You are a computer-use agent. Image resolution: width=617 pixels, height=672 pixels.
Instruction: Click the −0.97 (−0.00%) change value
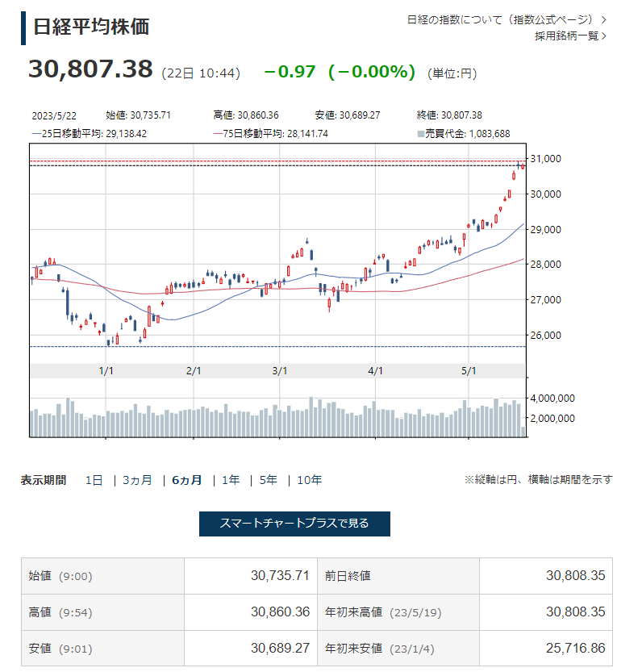(340, 72)
